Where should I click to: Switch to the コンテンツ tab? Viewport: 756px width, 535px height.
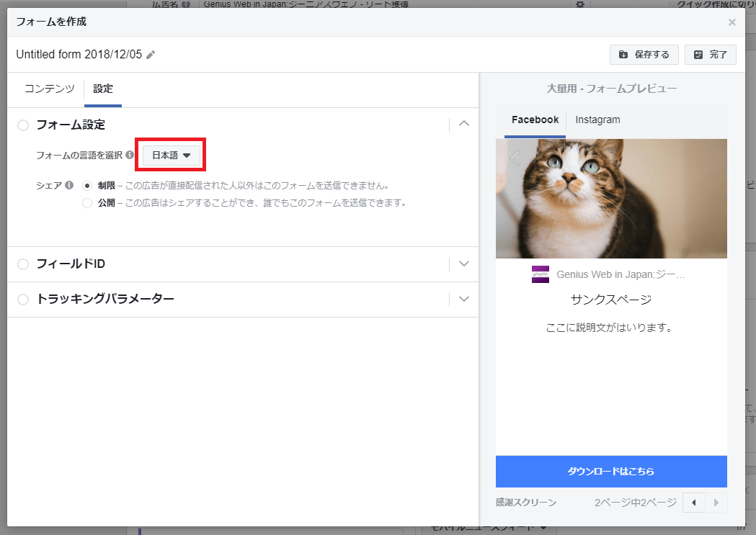[x=50, y=89]
